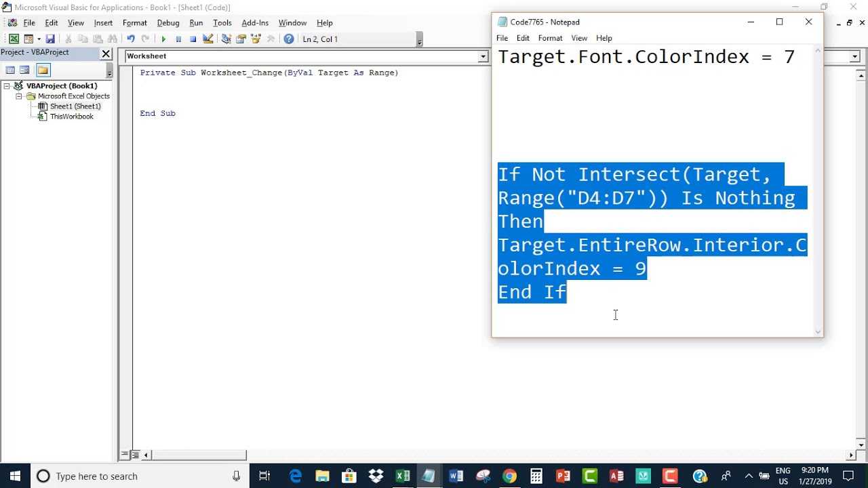Toggle Design Mode icon
868x488 pixels.
(x=208, y=39)
